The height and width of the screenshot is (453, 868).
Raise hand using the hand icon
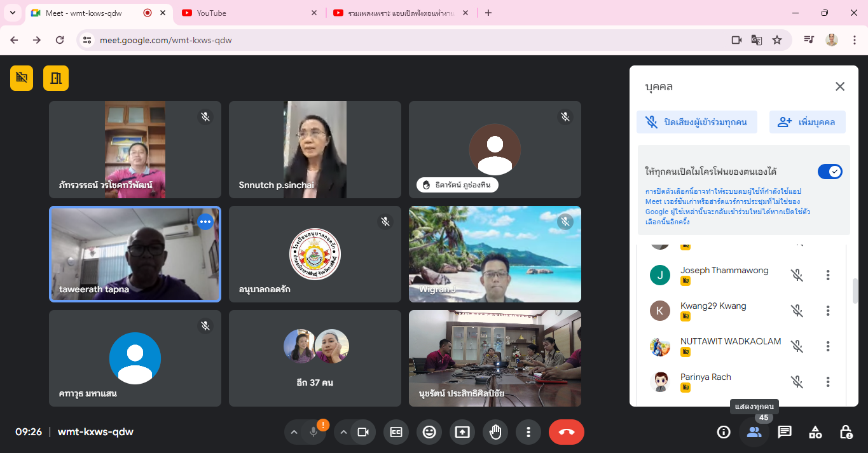click(x=495, y=432)
